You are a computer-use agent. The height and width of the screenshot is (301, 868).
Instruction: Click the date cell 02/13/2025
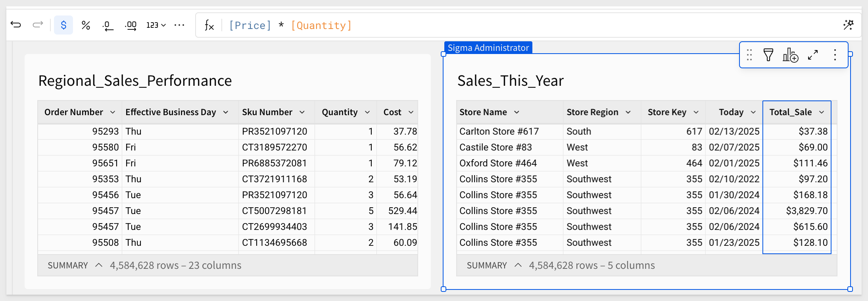coord(734,131)
